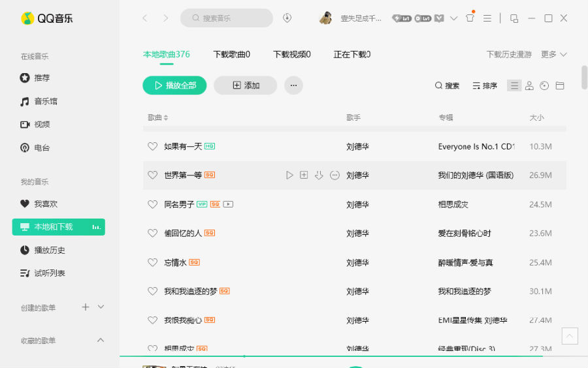This screenshot has width=588, height=368.
Task: Like 世界第一等 with heart icon
Action: pos(152,175)
